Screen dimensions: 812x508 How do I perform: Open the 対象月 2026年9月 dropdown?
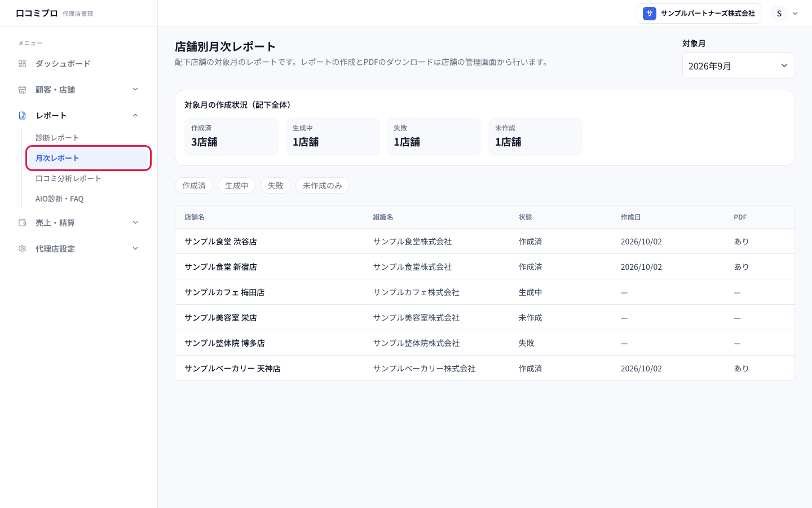coord(738,65)
